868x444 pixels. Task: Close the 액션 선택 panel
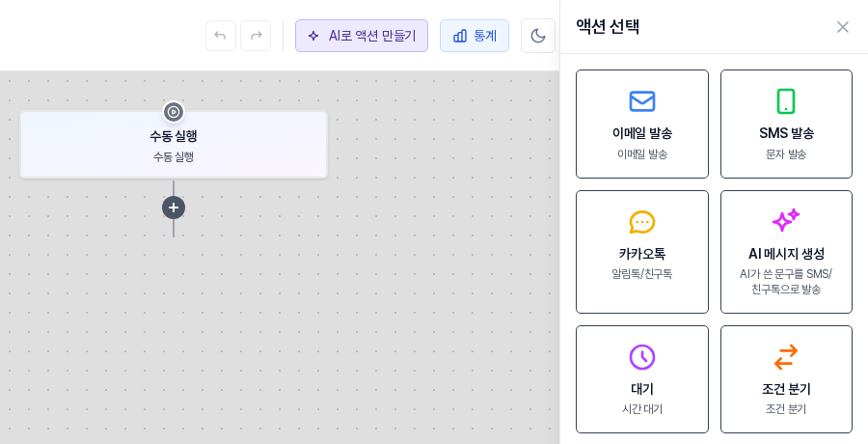tap(843, 27)
